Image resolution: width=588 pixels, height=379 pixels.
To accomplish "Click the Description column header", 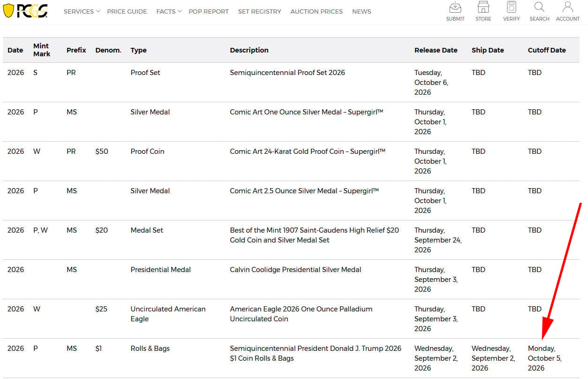I will coord(249,50).
